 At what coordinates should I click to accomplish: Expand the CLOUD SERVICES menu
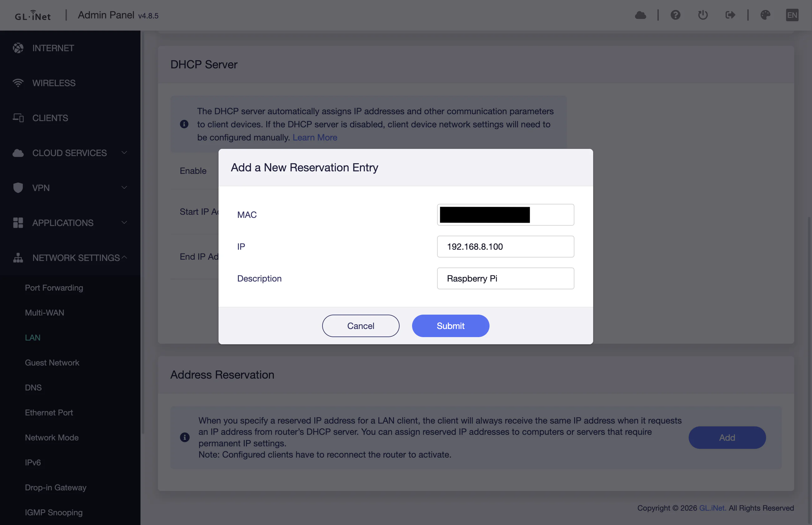pos(70,153)
